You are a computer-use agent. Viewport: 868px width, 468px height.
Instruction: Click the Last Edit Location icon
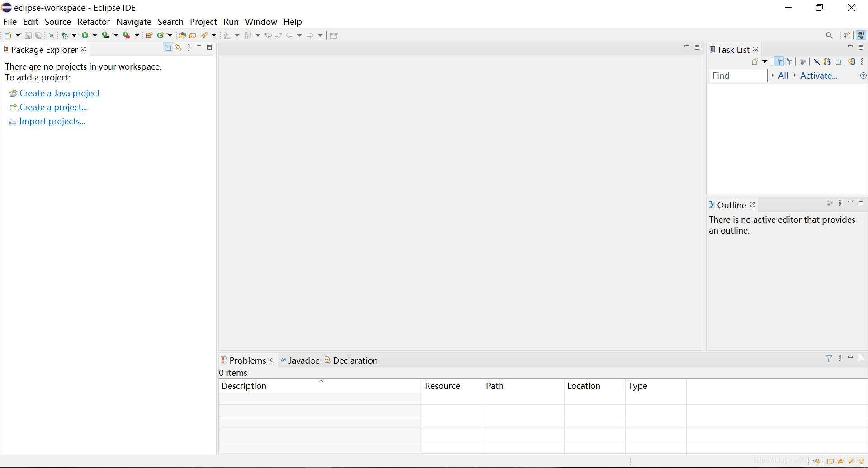point(268,35)
